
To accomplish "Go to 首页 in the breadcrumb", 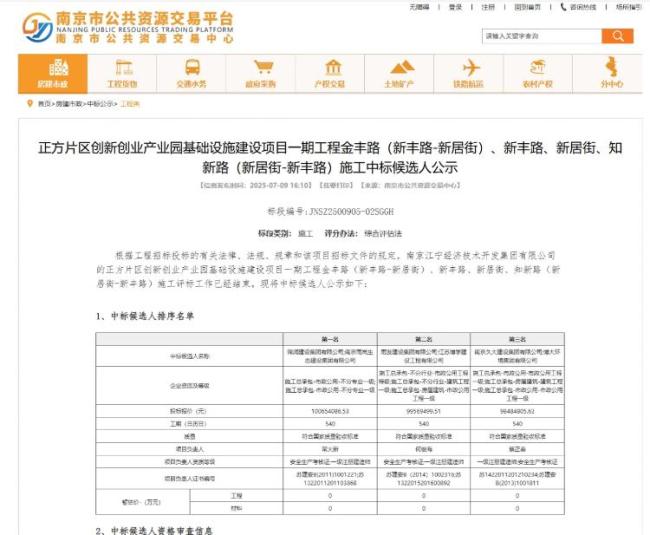I will [44, 104].
